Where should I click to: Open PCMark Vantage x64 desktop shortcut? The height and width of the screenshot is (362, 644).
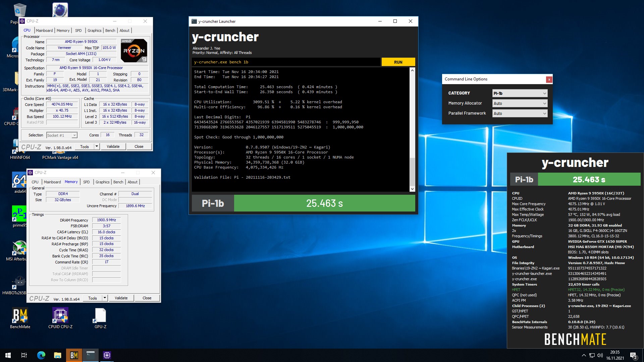pyautogui.click(x=60, y=157)
